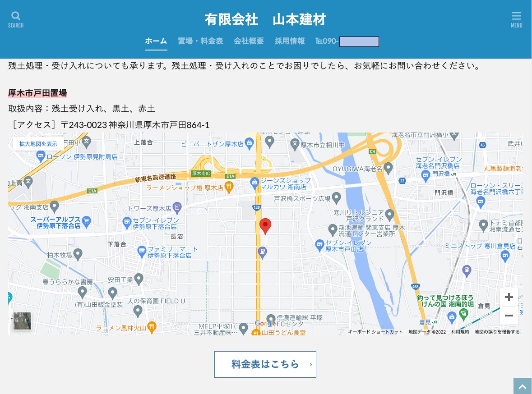Click the スーパーアルプス 伊勢原下落合店 shopping cart pin
This screenshot has width=532, height=394.
87,221
